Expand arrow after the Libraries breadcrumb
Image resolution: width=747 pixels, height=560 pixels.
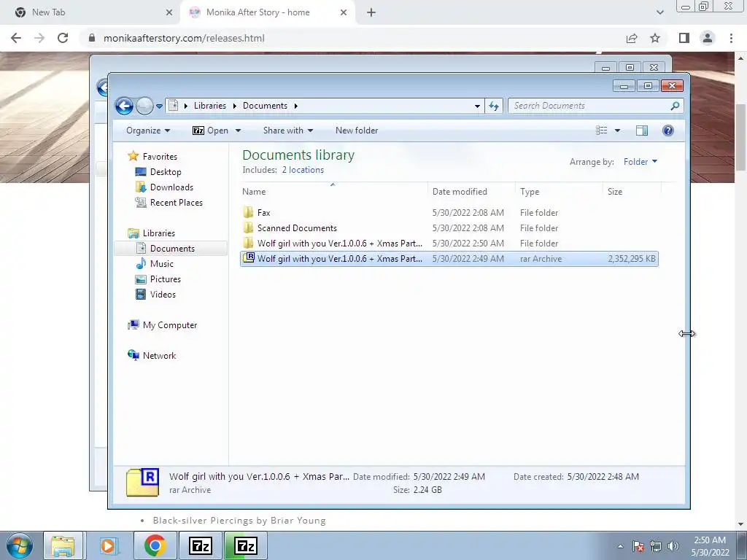point(234,106)
